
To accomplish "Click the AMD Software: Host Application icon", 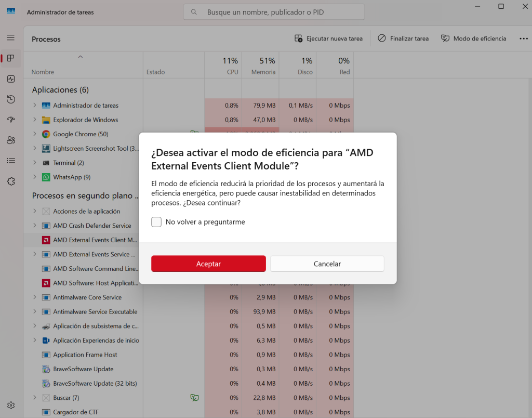I will coord(46,283).
